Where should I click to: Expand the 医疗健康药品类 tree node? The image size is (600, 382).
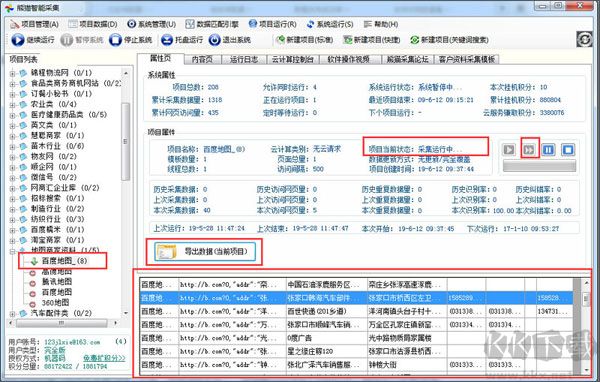pyautogui.click(x=12, y=115)
